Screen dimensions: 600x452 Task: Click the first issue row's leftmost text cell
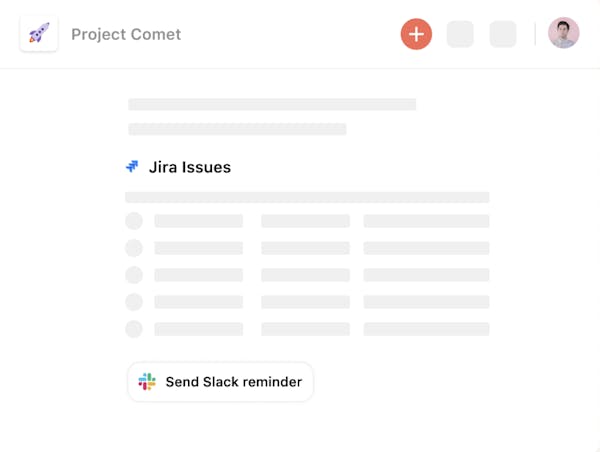199,221
